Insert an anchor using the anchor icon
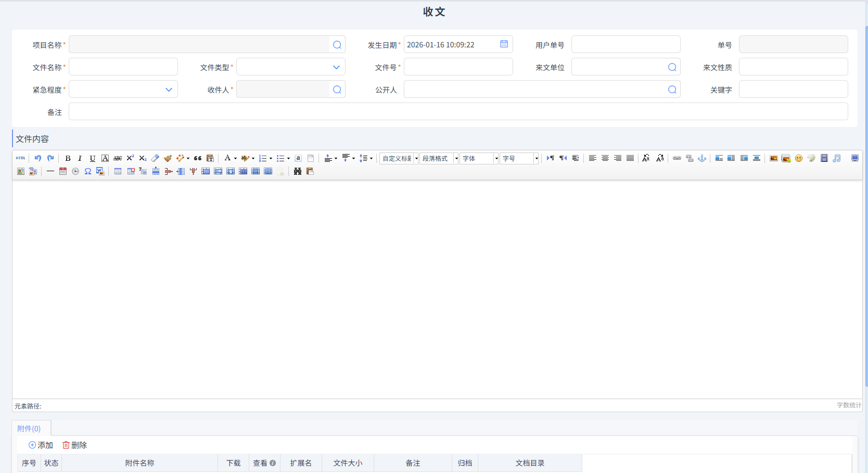This screenshot has height=473, width=868. coord(702,158)
